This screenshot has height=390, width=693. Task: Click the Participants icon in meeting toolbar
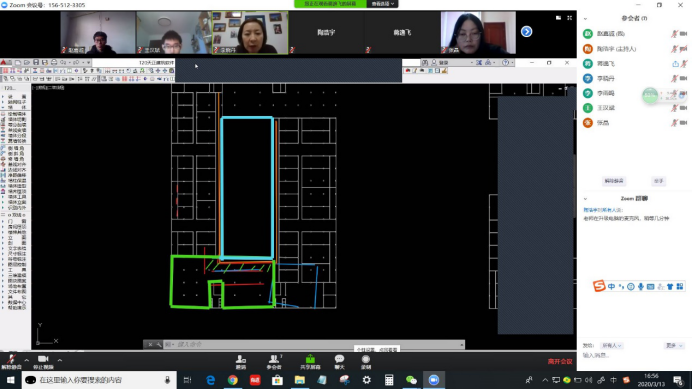click(x=274, y=362)
